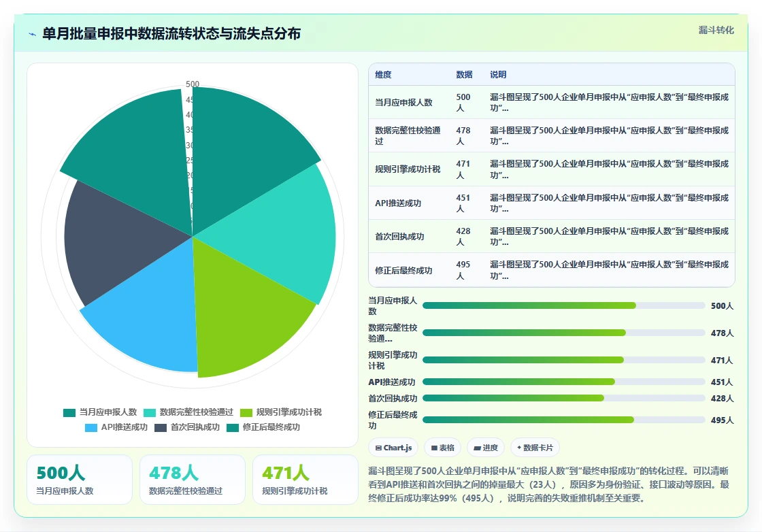The image size is (762, 532).
Task: Select table row 规则引擎成功计税
Action: point(552,169)
